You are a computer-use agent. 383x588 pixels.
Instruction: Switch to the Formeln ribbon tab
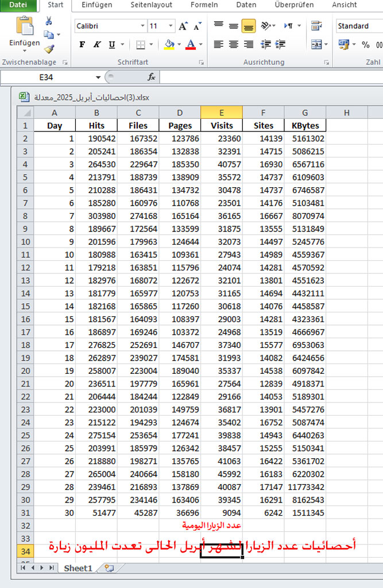click(x=204, y=5)
